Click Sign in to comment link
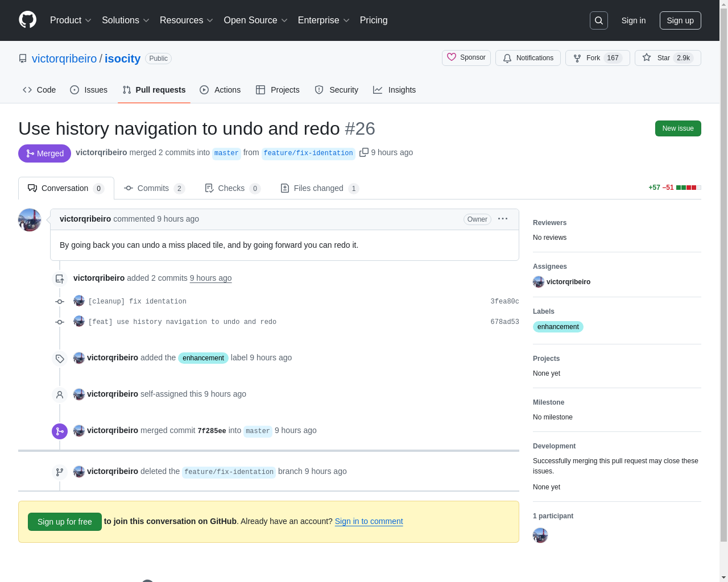The height and width of the screenshot is (582, 728). coord(369,521)
